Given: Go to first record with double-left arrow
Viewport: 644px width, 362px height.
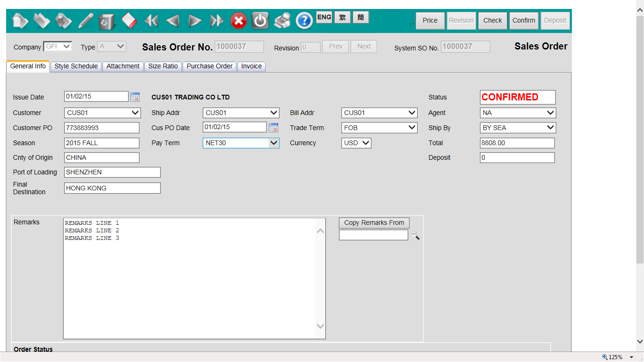Looking at the screenshot, I should pyautogui.click(x=151, y=21).
